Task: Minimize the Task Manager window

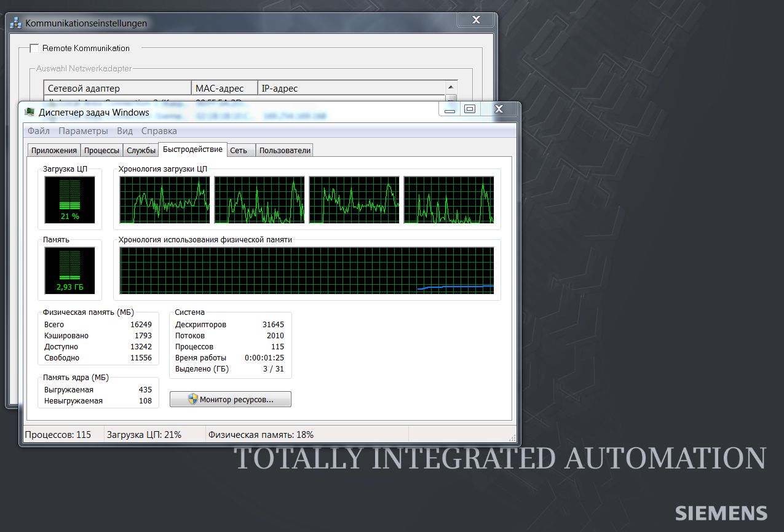Action: click(x=450, y=109)
